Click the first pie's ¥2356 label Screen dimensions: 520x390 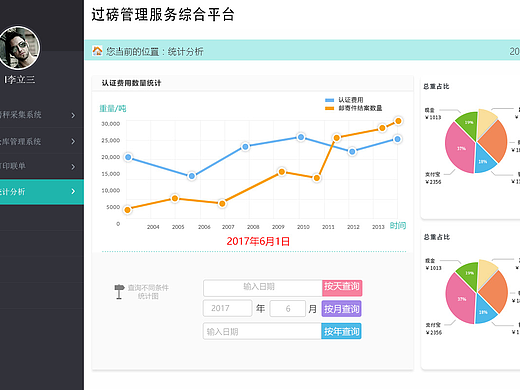(x=433, y=182)
